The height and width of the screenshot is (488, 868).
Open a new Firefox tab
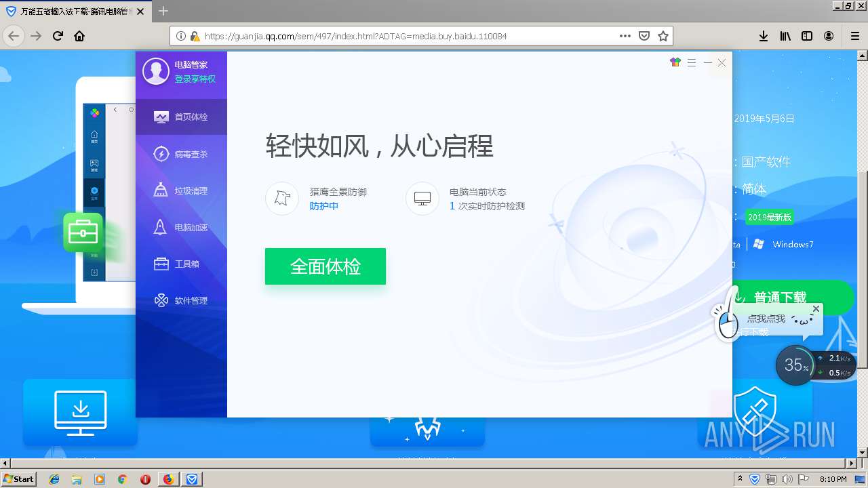pyautogui.click(x=163, y=11)
